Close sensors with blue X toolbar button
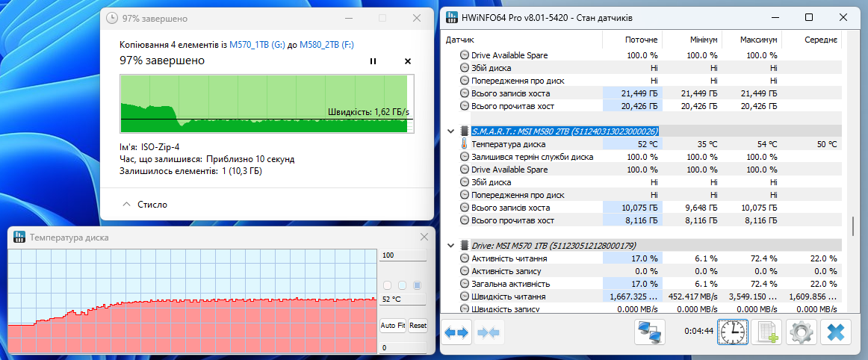 [x=834, y=332]
